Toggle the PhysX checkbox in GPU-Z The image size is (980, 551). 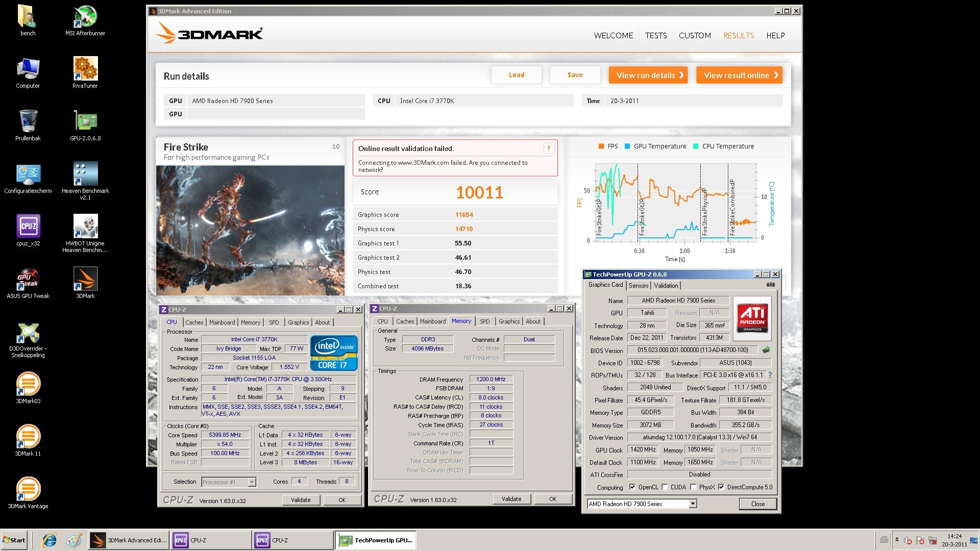click(x=693, y=487)
